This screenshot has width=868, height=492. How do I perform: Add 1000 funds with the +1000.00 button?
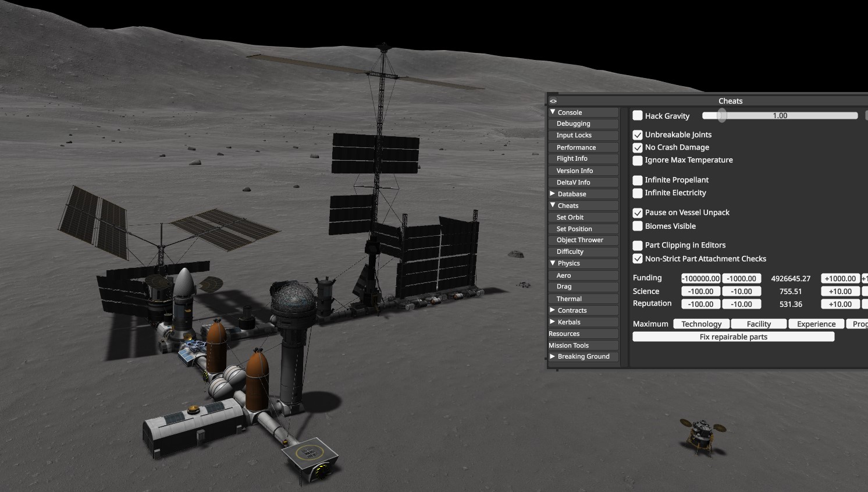(x=839, y=278)
